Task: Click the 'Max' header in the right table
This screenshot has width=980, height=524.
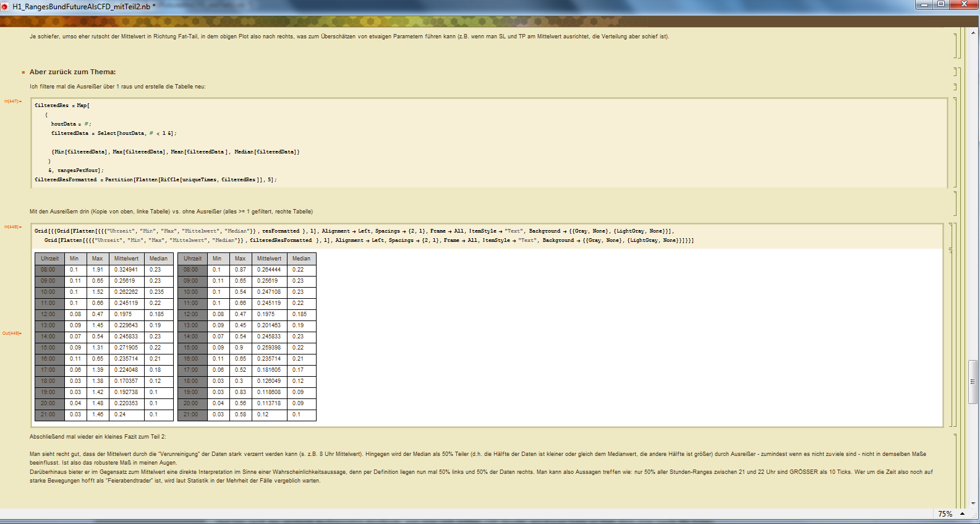Action: tap(241, 259)
